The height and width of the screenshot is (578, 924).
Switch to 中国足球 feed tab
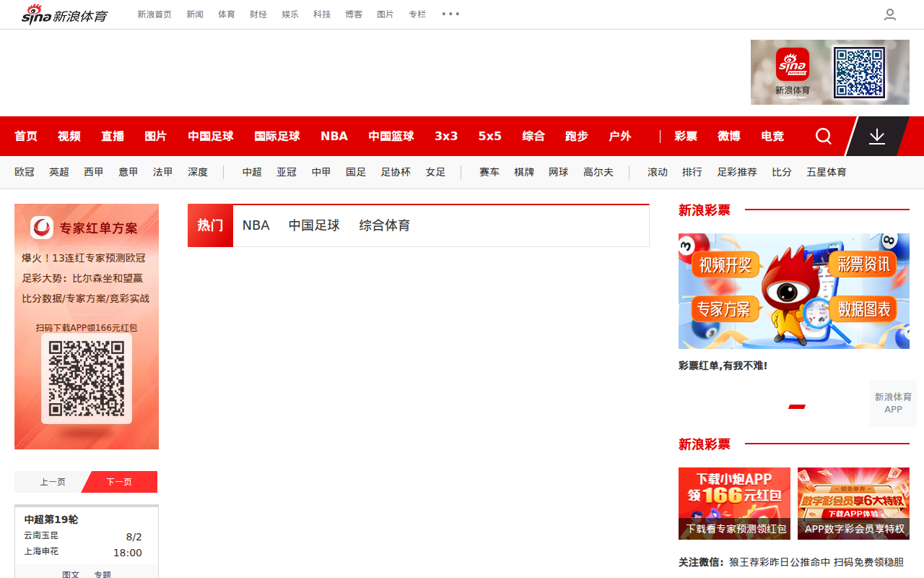point(314,225)
